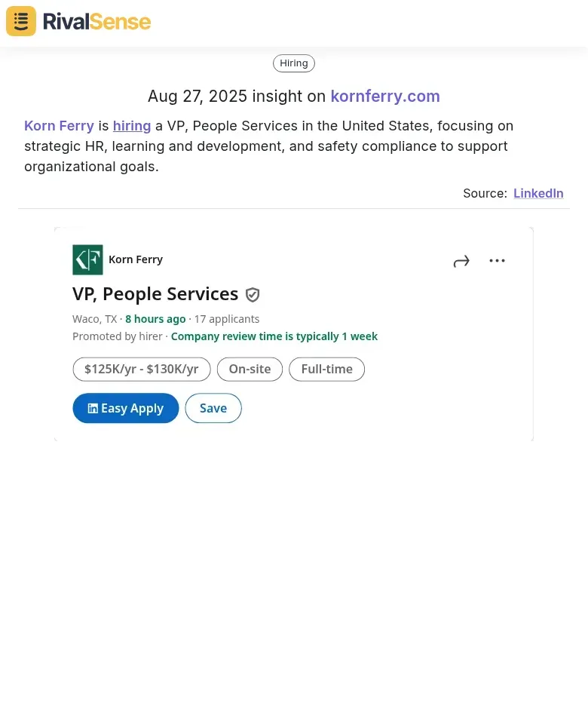Open the kornferry.com insight link
The image size is (588, 724).
[384, 96]
